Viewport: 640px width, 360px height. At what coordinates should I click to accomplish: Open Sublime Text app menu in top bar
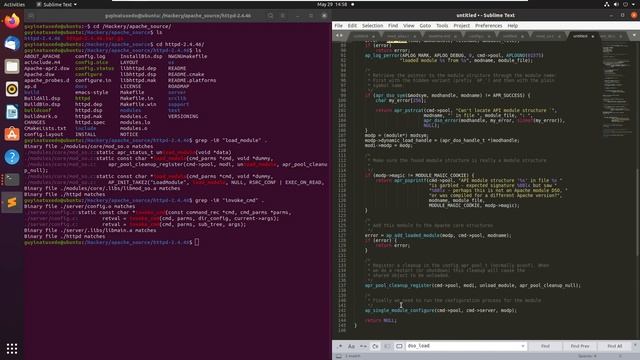point(56,4)
